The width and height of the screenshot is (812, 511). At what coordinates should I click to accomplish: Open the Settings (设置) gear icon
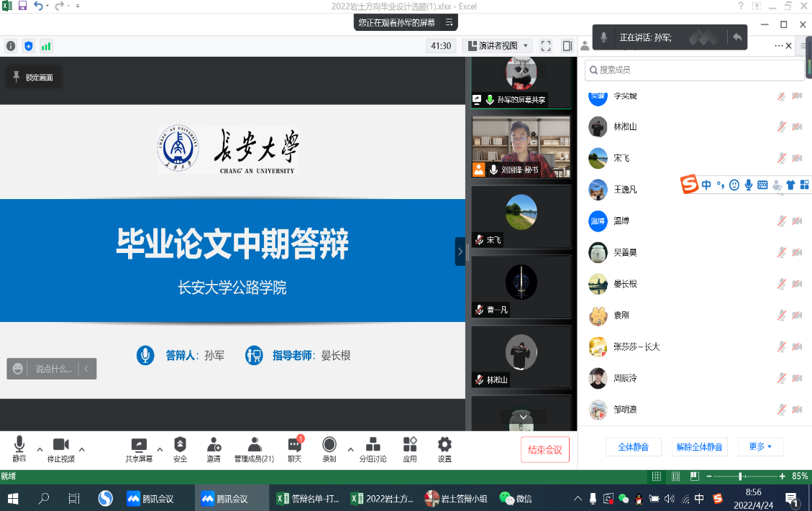point(444,445)
